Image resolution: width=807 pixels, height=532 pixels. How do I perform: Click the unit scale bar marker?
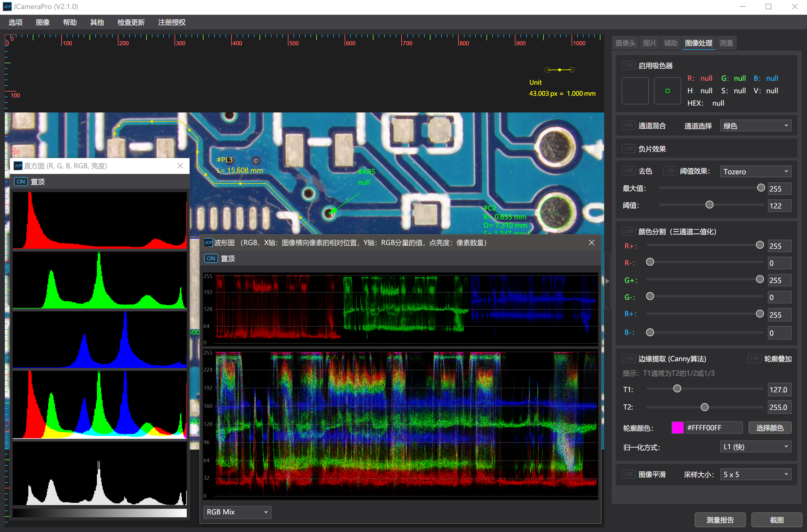(560, 70)
